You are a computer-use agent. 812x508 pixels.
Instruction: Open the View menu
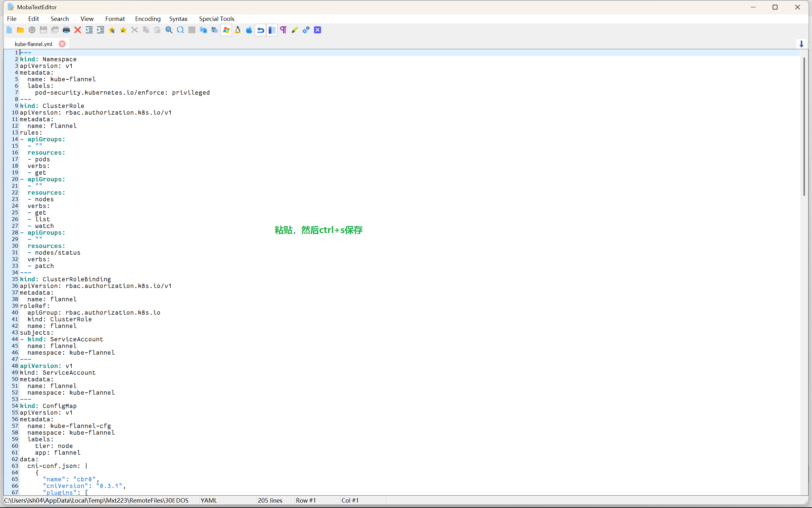coord(87,19)
